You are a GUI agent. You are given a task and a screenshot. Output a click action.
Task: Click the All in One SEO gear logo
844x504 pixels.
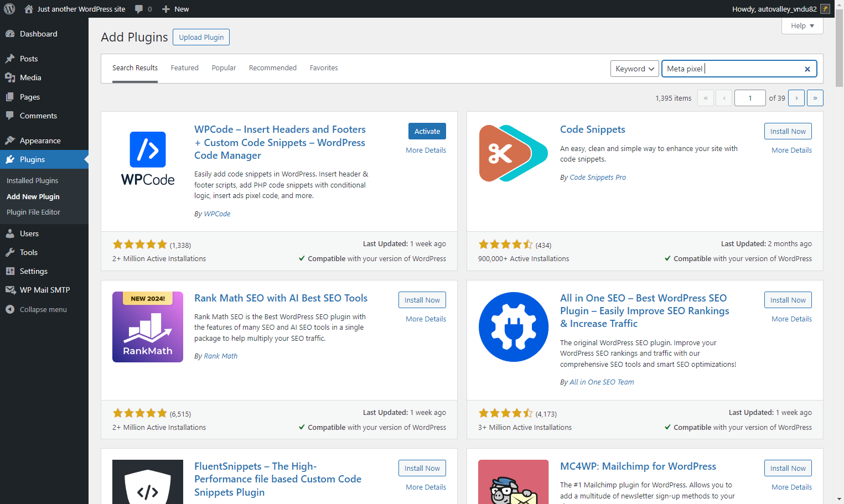[x=514, y=327]
